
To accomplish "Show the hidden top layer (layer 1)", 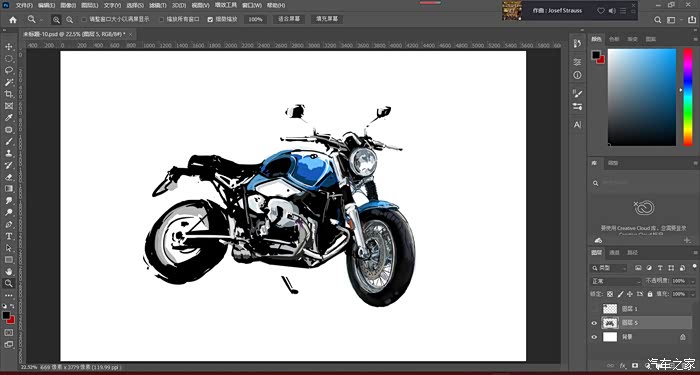I will pos(594,308).
